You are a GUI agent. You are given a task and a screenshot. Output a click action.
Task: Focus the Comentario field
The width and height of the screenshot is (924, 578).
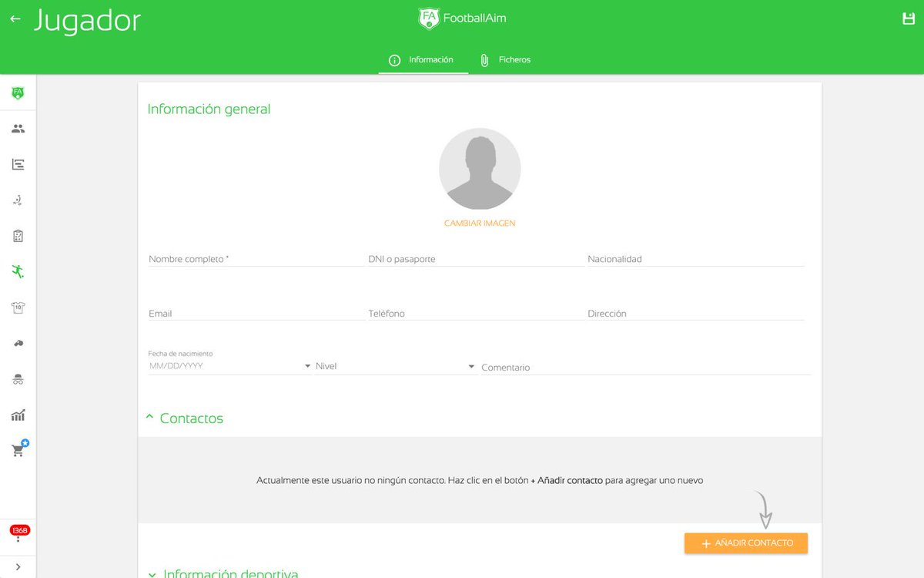click(645, 367)
